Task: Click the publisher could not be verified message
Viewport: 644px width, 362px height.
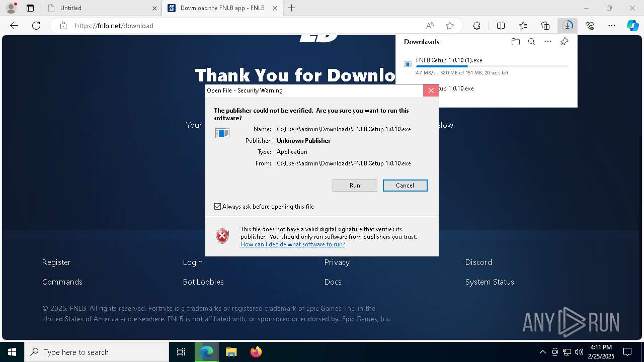Action: pos(311,114)
